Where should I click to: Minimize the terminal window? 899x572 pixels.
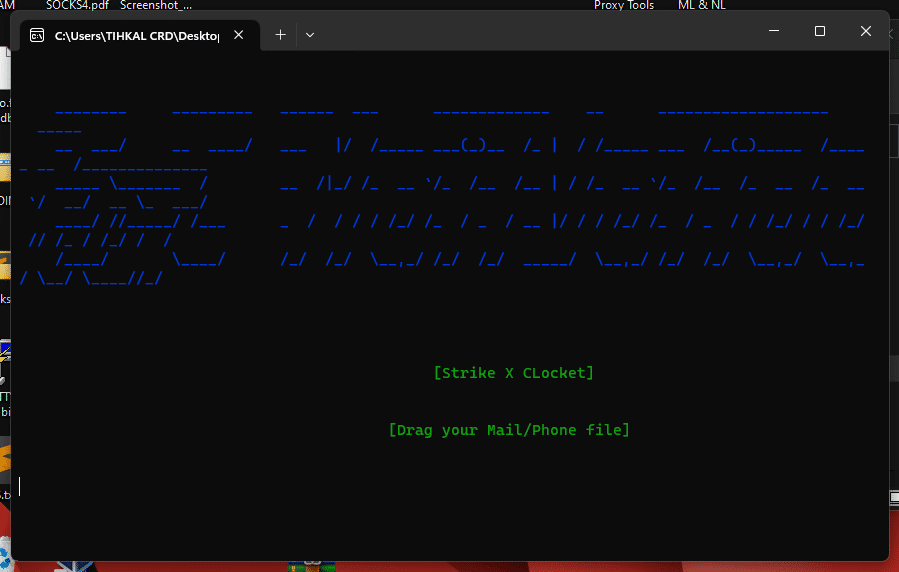tap(774, 31)
